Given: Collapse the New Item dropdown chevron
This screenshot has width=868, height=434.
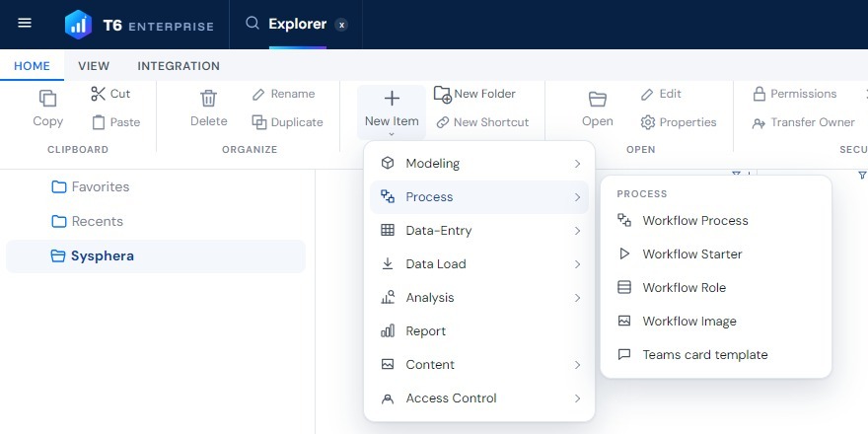Looking at the screenshot, I should pyautogui.click(x=392, y=134).
